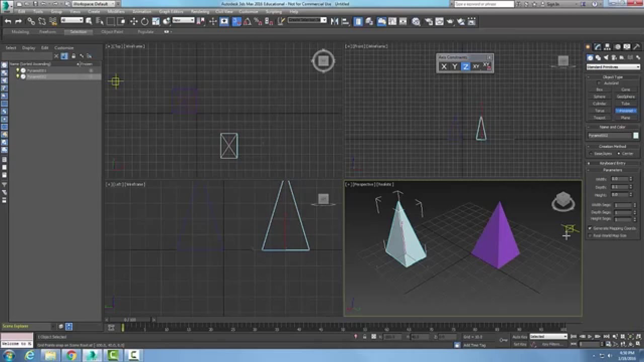Enable the AutoGrid checkbox

(x=599, y=83)
